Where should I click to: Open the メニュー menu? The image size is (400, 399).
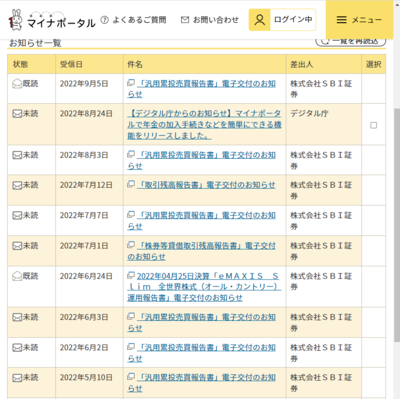point(359,20)
